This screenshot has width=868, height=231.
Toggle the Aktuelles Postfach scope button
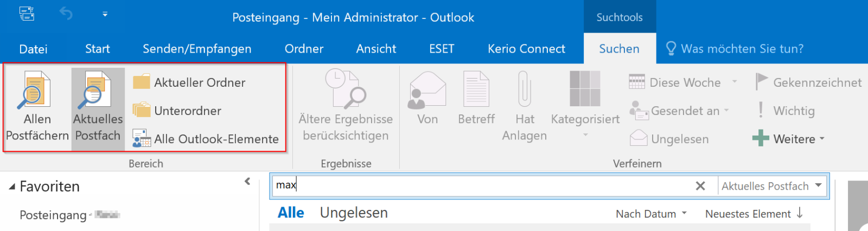click(98, 108)
